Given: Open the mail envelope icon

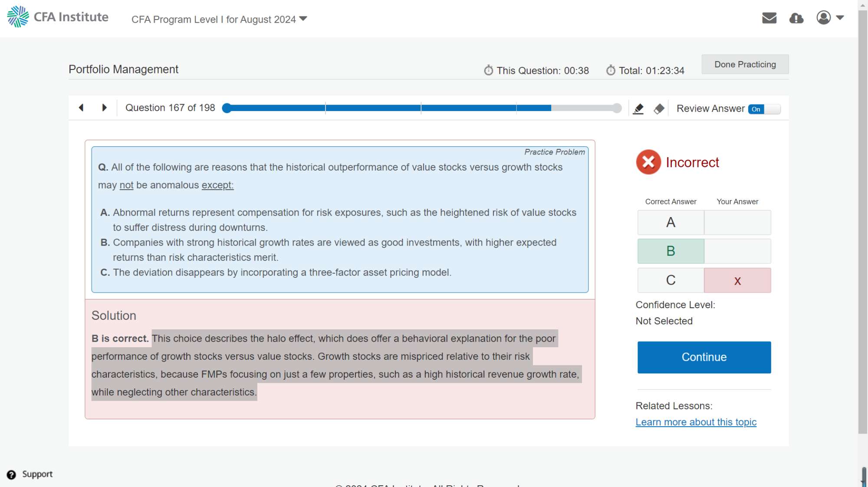Looking at the screenshot, I should click(x=769, y=18).
